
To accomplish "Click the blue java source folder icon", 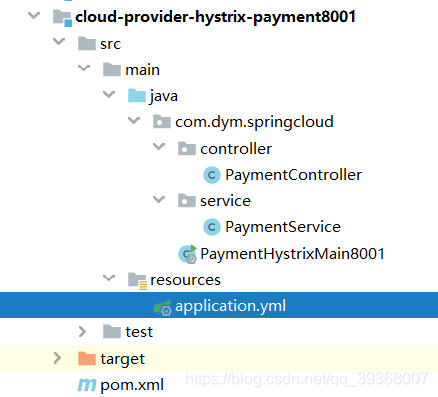I will [x=137, y=96].
